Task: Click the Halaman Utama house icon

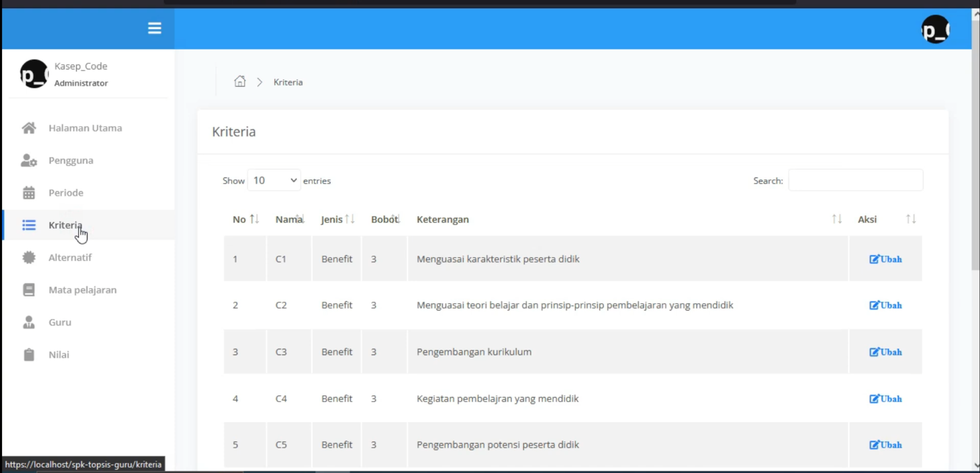Action: [x=29, y=128]
